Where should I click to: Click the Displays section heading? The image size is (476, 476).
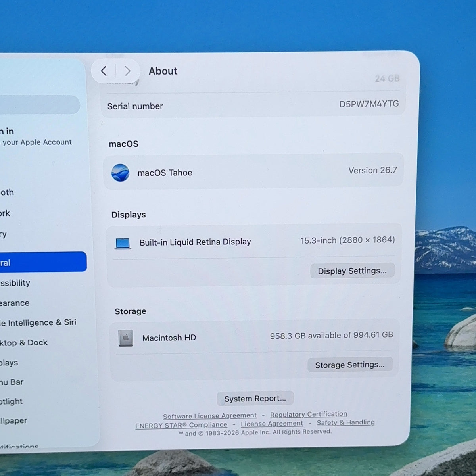(129, 215)
